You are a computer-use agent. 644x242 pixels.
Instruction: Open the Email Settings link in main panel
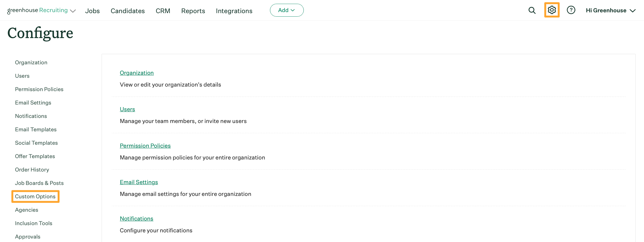[139, 182]
